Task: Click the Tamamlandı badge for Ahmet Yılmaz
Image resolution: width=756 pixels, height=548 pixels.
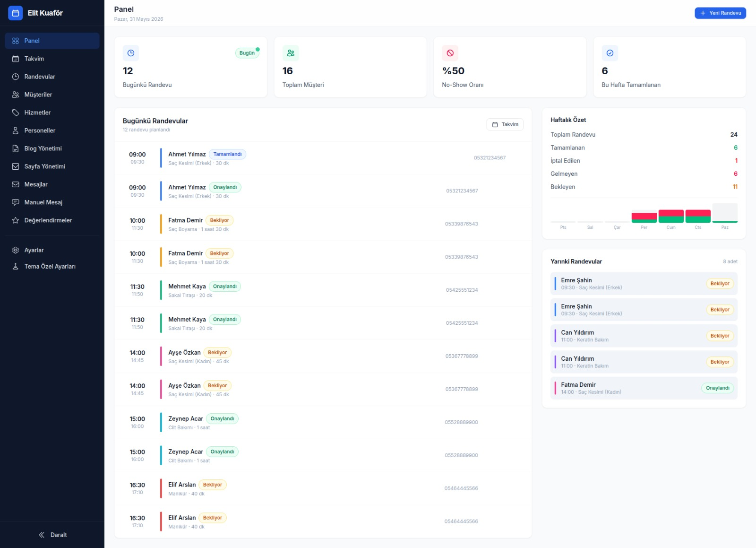Action: pos(227,154)
